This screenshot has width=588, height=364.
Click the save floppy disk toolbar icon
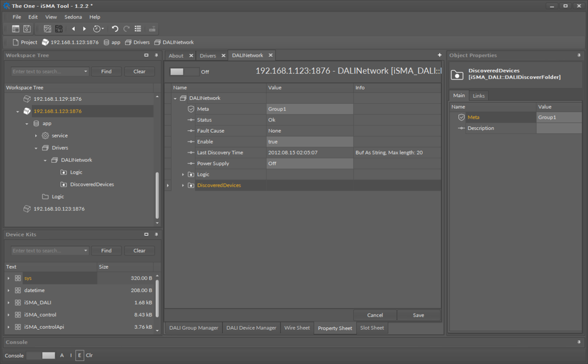coord(27,29)
